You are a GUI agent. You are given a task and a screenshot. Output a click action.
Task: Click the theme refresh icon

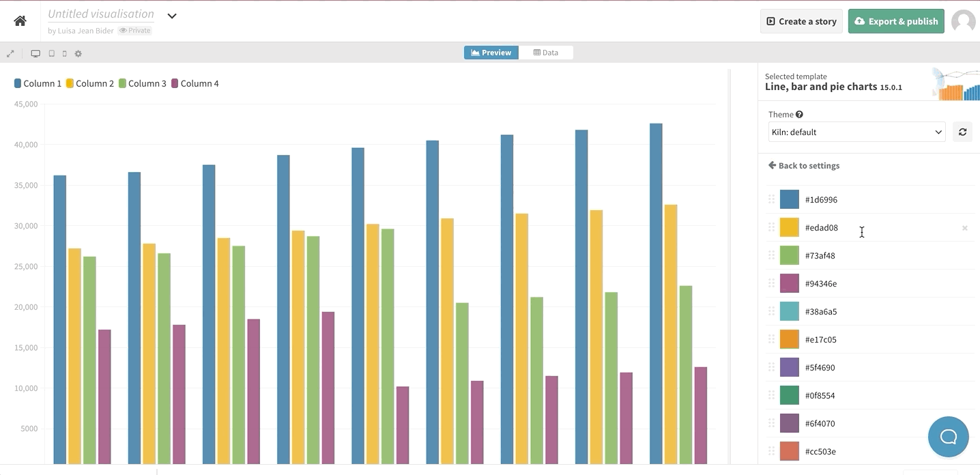coord(962,132)
